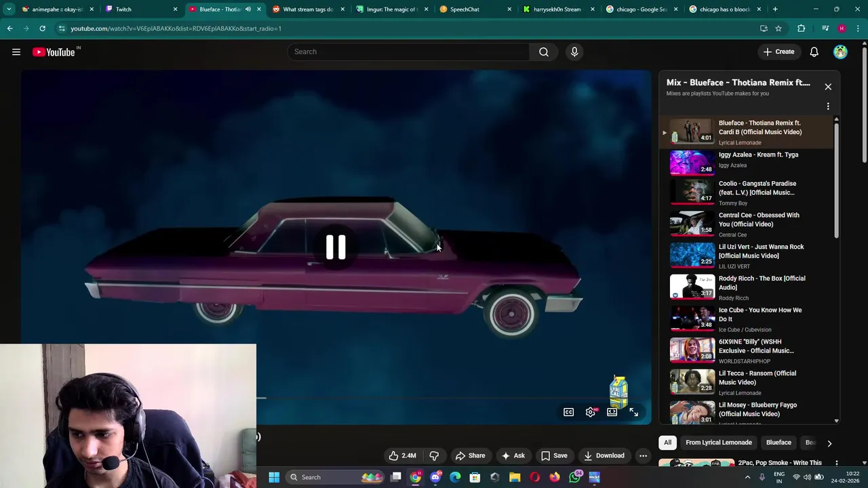This screenshot has width=868, height=488.
Task: Open Chrome three-dot menu
Action: click(859, 28)
